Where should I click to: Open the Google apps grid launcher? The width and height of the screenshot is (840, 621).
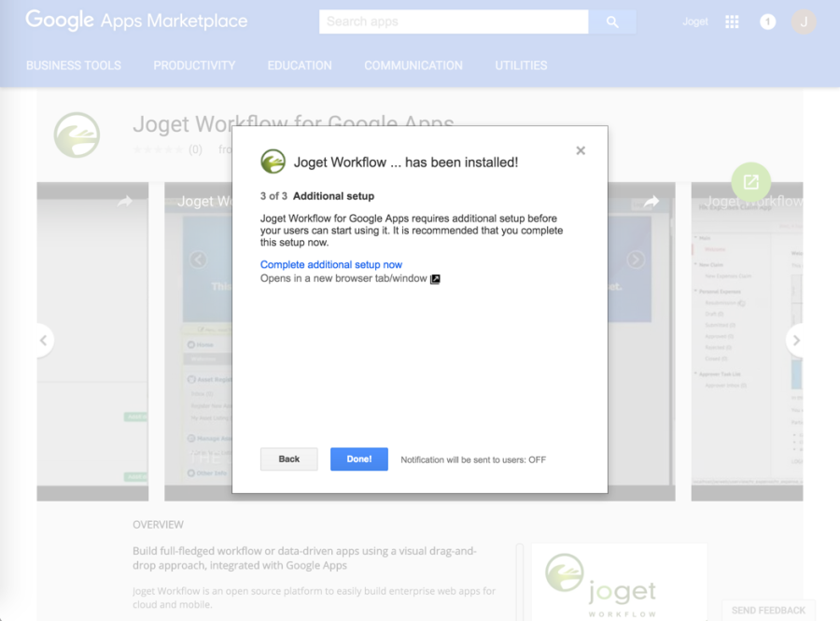tap(732, 22)
